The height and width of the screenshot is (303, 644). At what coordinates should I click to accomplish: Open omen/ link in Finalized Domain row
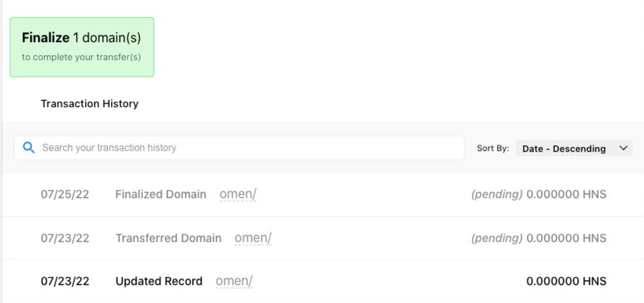coord(238,194)
